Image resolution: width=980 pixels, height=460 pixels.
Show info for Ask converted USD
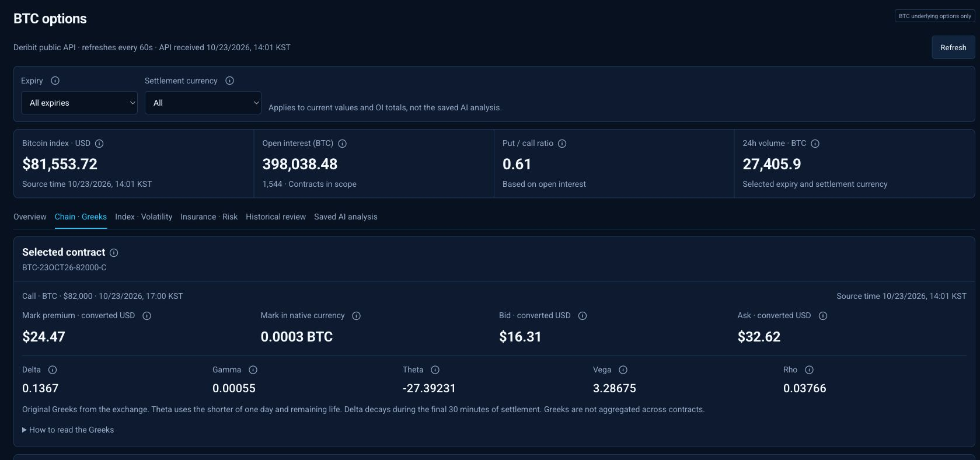pos(823,316)
